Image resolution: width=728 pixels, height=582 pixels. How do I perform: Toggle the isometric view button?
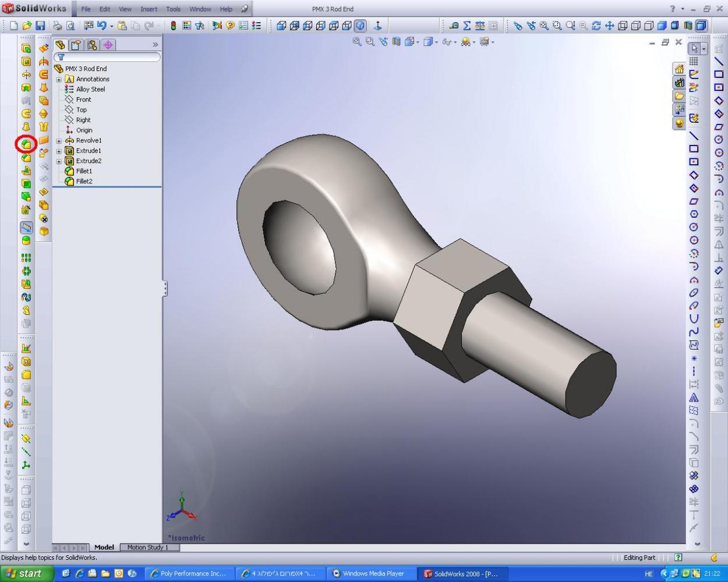361,26
